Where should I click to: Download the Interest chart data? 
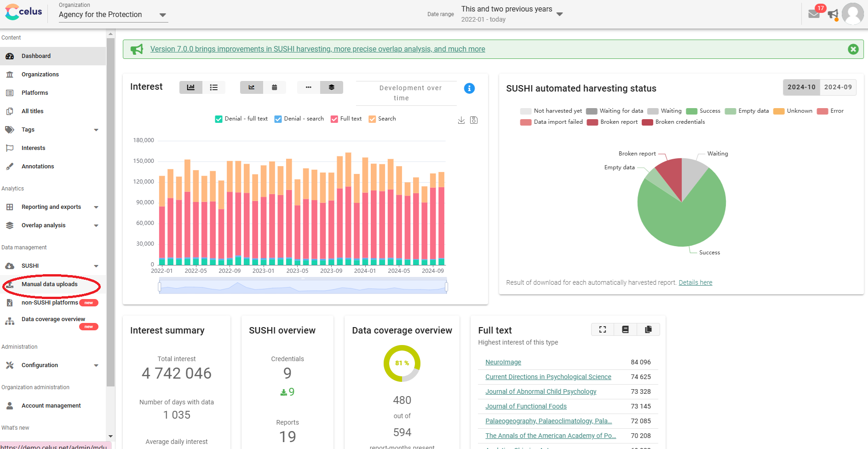(461, 120)
